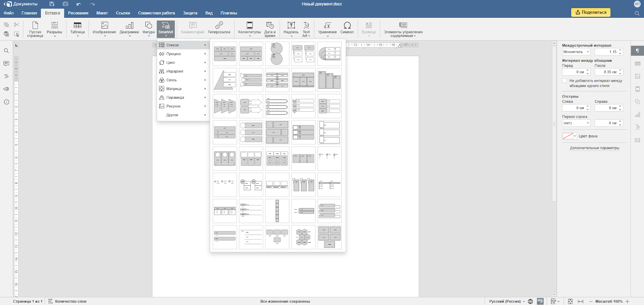The height and width of the screenshot is (305, 644).
Task: Insert a blank page (Пустая страница)
Action: click(35, 29)
